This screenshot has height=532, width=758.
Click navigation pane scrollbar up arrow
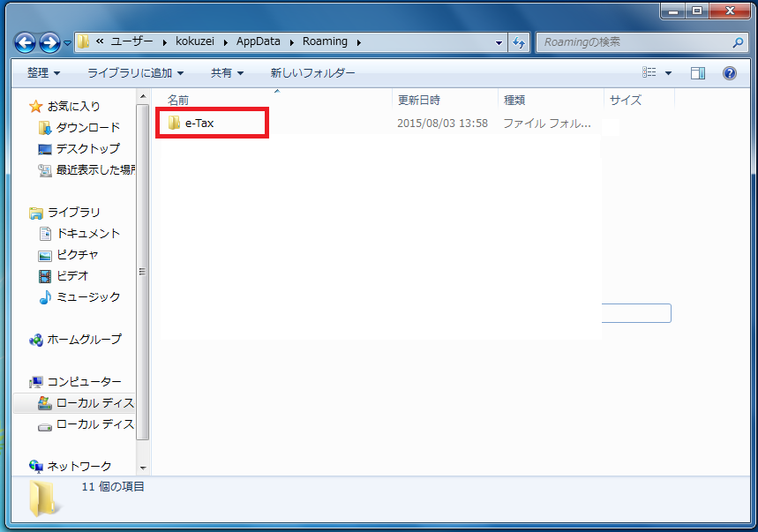click(143, 97)
